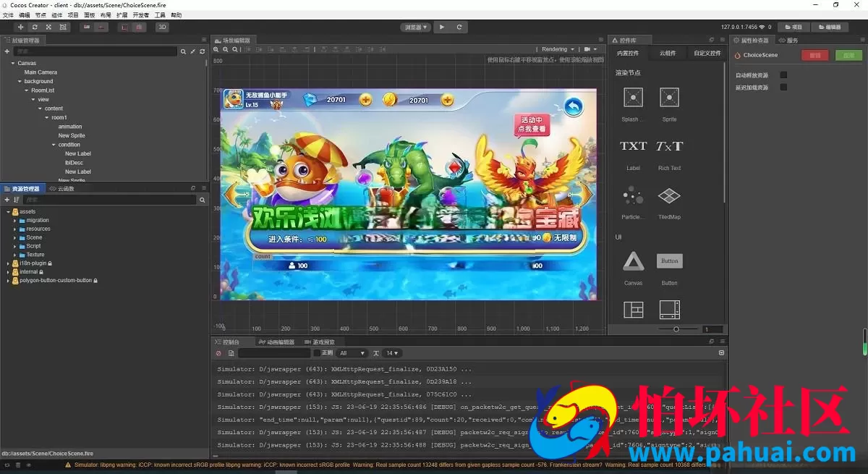Open the 开发者 developer menu

(140, 14)
